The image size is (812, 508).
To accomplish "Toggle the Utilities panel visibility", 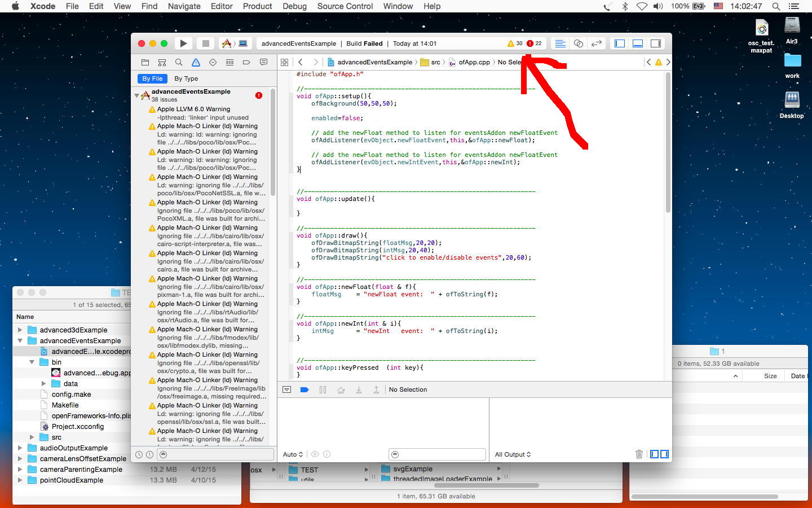I will click(x=656, y=43).
